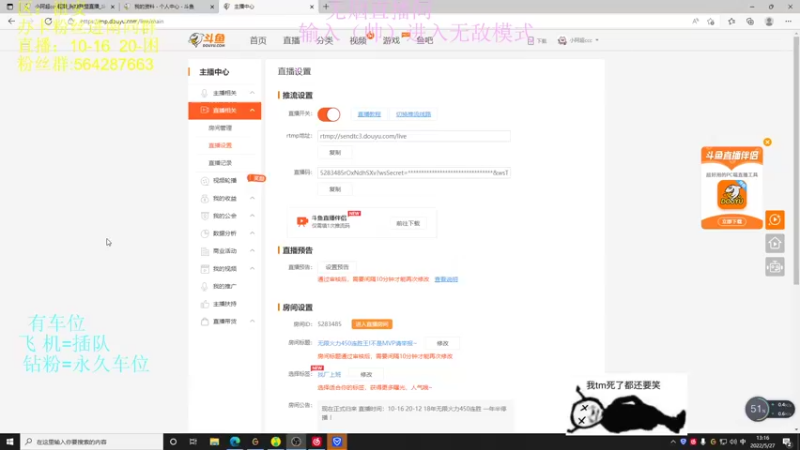The height and width of the screenshot is (450, 800).
Task: Open a new browser tab
Action: 326,7
